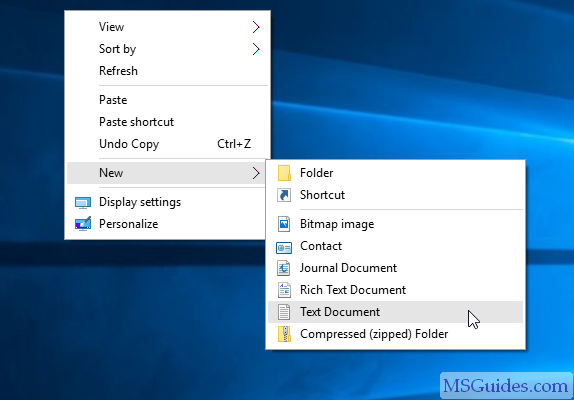Click the Journal Document icon
Screen dimensions: 574x400
pos(284,268)
